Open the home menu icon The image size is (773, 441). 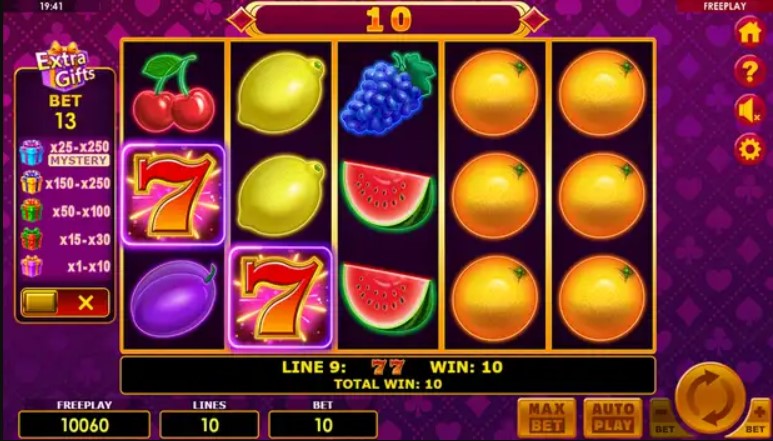coord(749,33)
